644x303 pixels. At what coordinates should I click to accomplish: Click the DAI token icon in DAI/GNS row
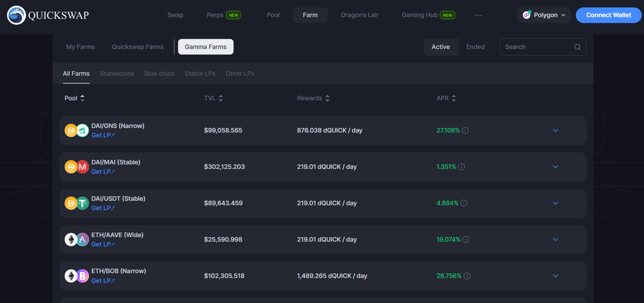coord(71,130)
